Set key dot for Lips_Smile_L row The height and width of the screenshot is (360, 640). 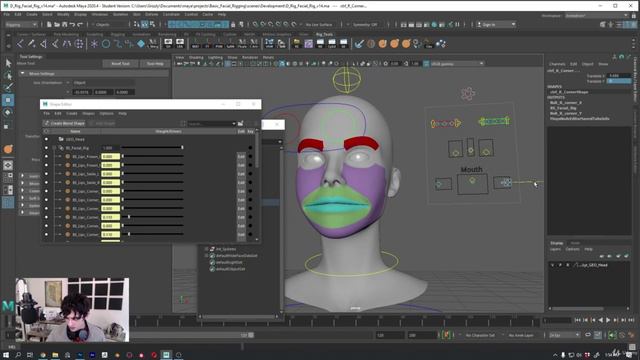click(x=250, y=173)
